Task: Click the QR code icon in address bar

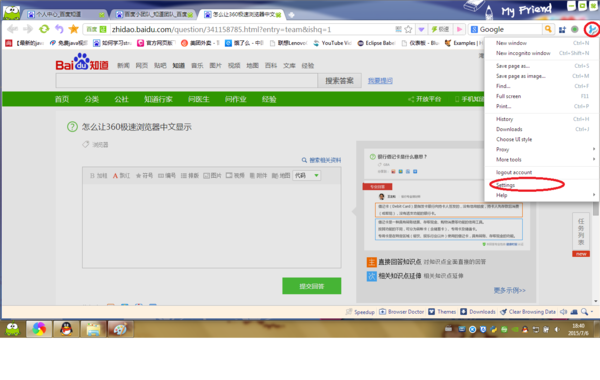Action: [398, 29]
